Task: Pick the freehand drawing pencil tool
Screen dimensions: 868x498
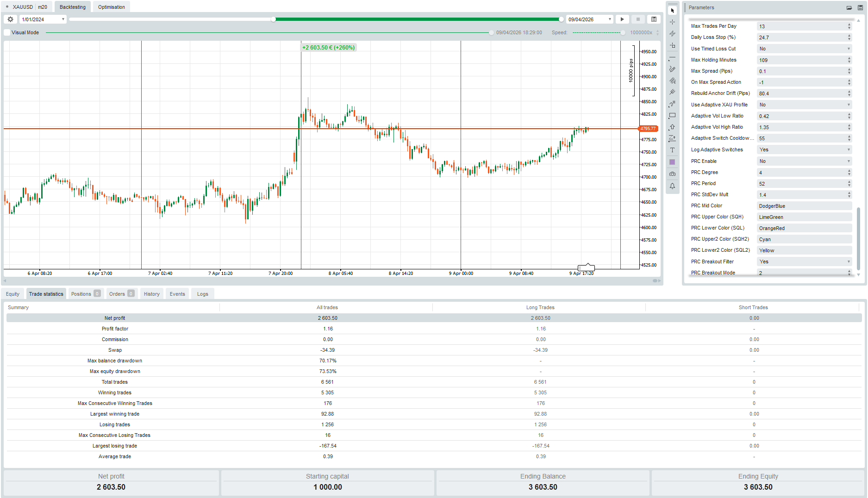Action: (x=672, y=69)
